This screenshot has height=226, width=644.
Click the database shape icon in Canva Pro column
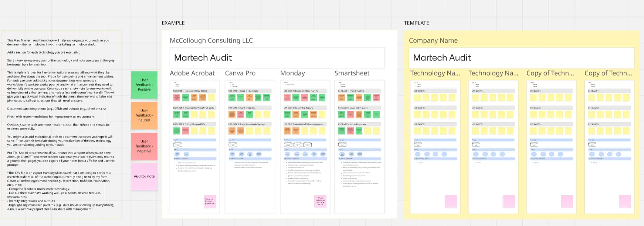(x=233, y=144)
